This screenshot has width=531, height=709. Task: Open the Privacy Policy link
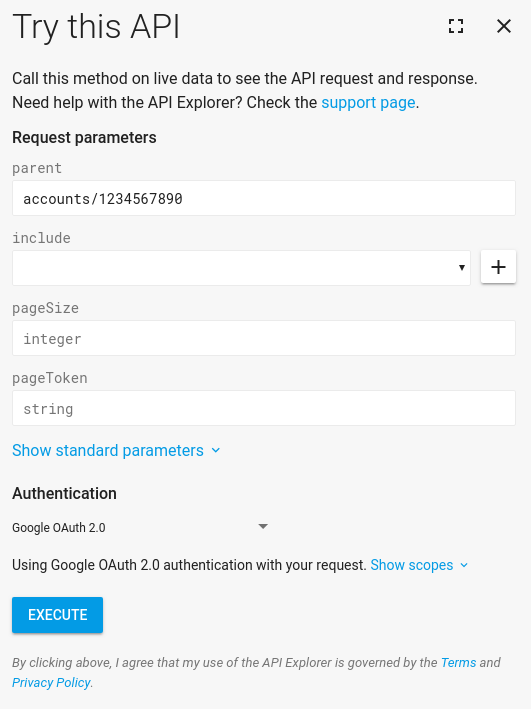(x=52, y=682)
